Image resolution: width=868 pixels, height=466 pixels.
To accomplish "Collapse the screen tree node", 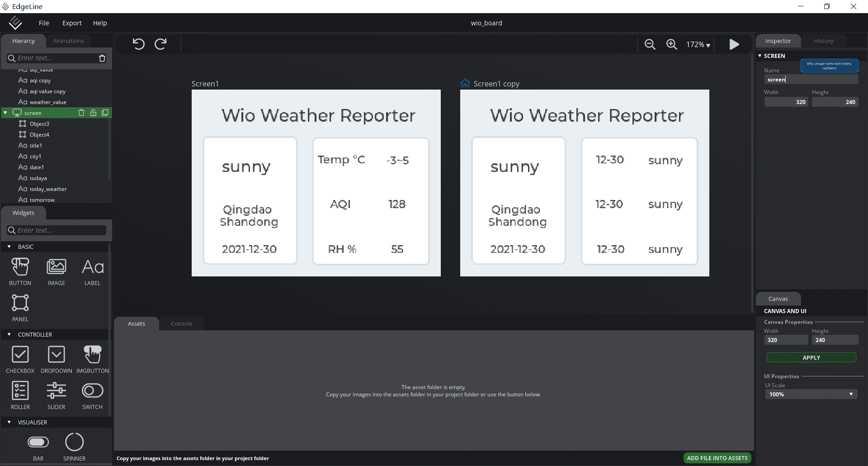I will point(5,113).
